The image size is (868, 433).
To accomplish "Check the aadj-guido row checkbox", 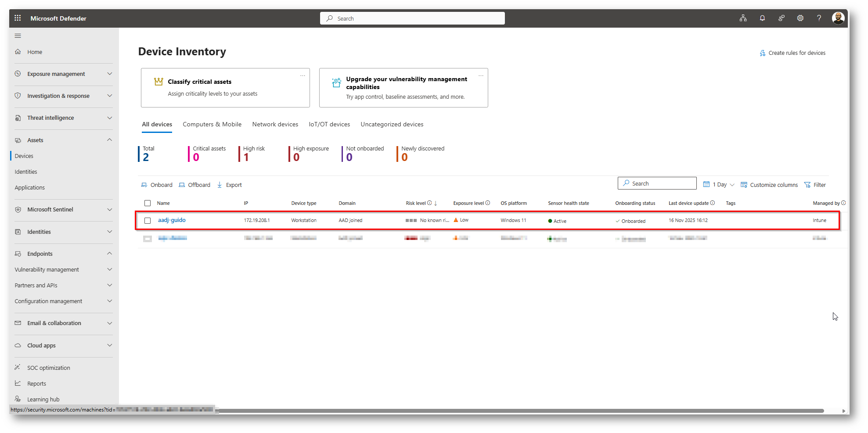I will pos(148,221).
